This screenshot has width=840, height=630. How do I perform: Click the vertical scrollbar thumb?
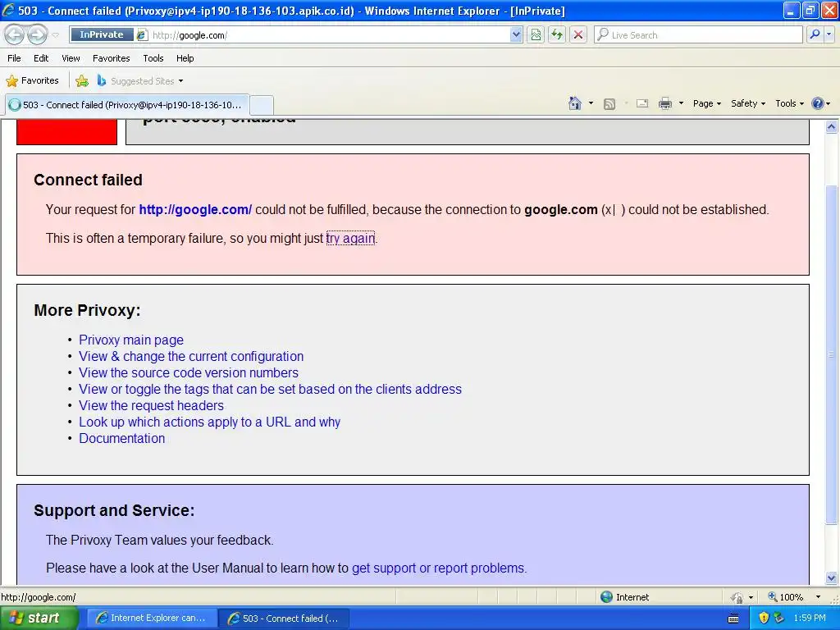click(832, 354)
